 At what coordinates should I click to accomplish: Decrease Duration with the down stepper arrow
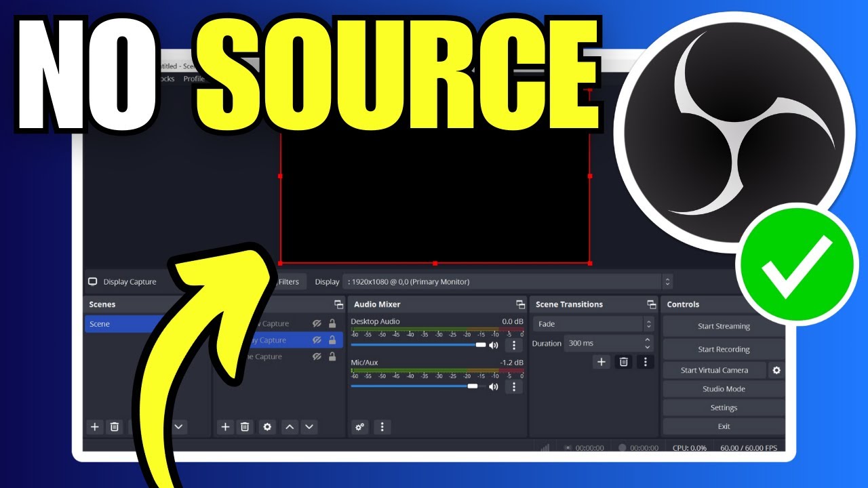pos(648,347)
